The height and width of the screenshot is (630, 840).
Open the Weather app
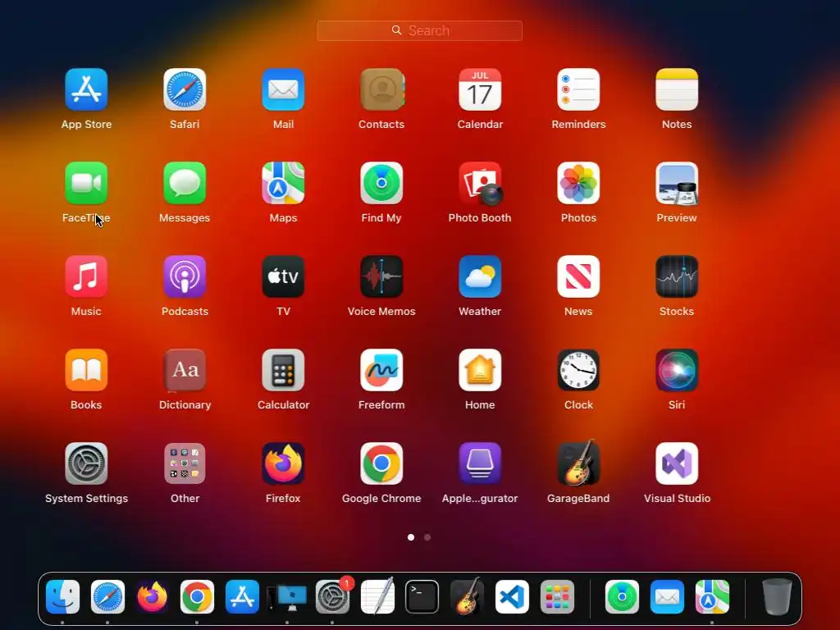click(x=480, y=276)
